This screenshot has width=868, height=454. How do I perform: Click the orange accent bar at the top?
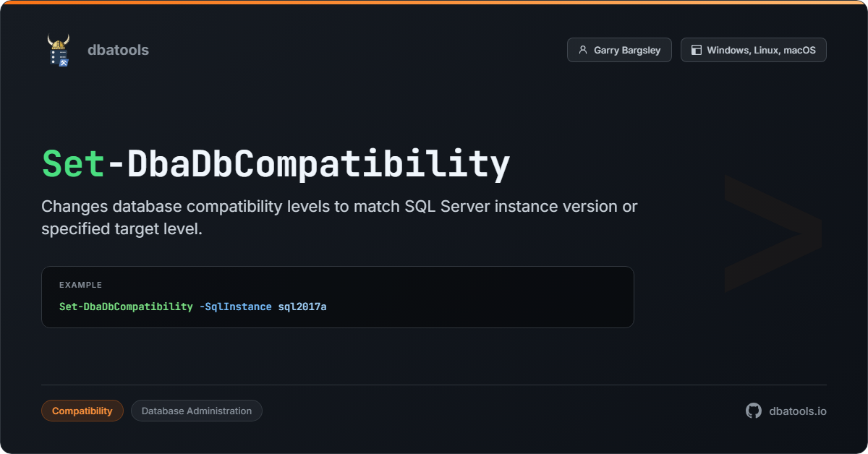tap(434, 2)
